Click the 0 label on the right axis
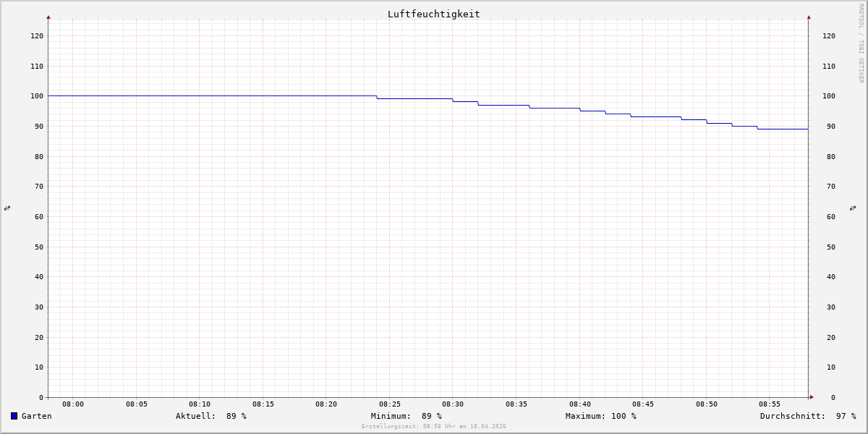 point(833,398)
